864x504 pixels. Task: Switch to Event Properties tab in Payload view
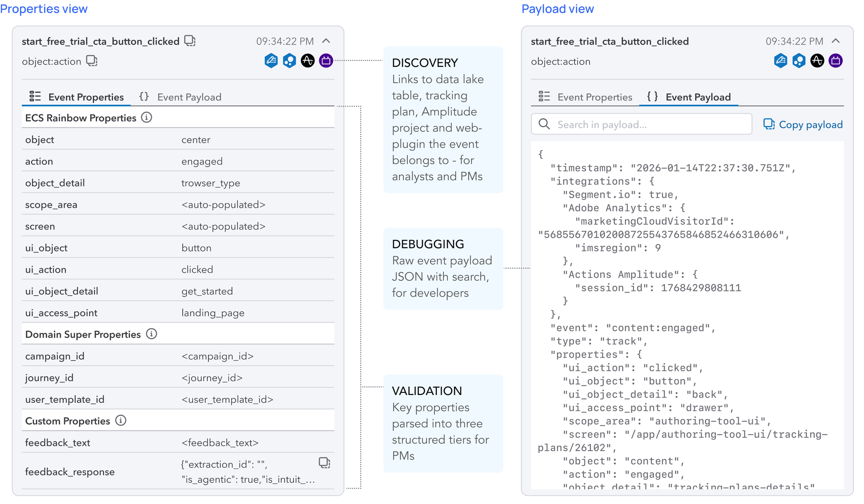click(585, 97)
